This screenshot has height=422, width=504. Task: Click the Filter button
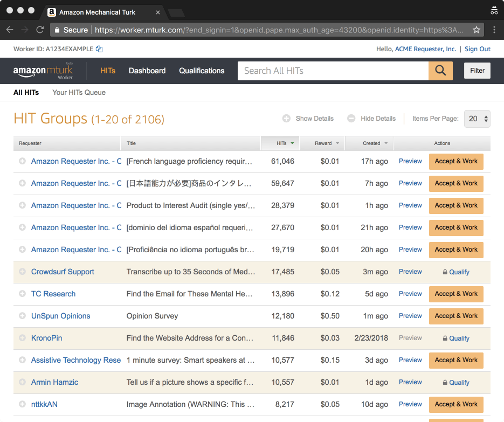(477, 71)
